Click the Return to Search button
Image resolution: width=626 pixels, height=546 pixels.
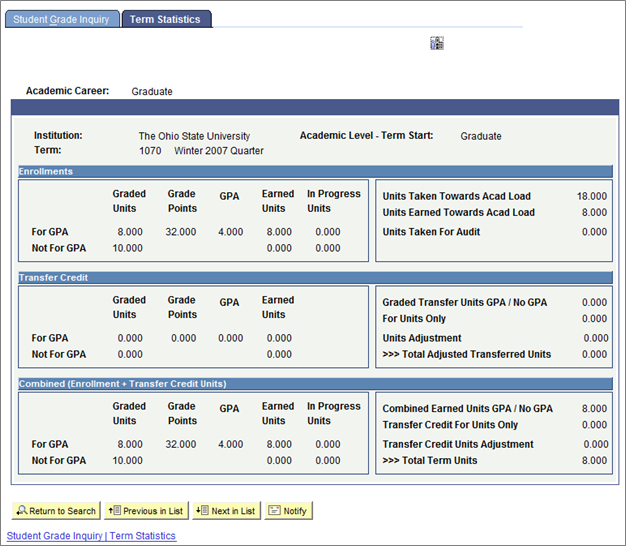[x=56, y=510]
